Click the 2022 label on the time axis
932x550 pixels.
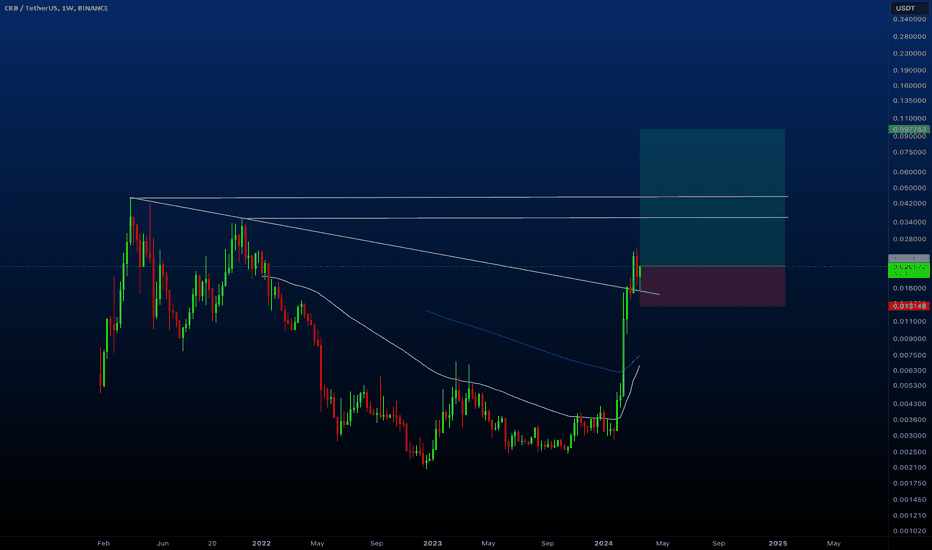click(262, 543)
